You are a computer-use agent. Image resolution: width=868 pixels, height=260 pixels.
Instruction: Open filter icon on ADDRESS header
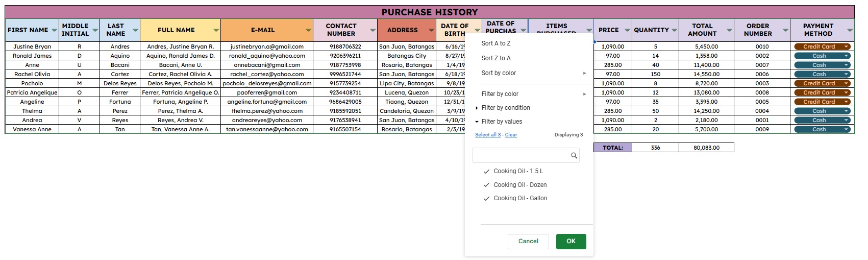[x=431, y=31]
